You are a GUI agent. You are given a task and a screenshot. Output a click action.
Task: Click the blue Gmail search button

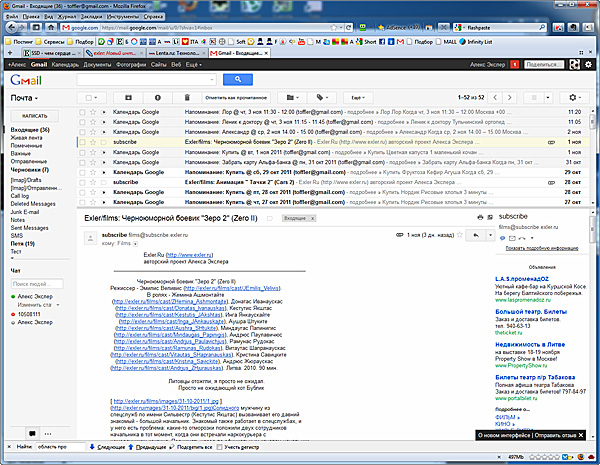[x=238, y=77]
